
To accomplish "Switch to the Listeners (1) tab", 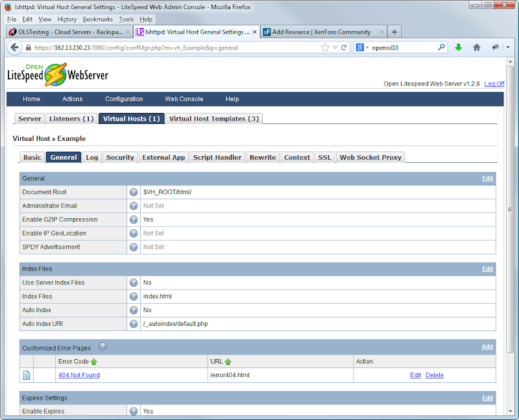I will tap(71, 119).
